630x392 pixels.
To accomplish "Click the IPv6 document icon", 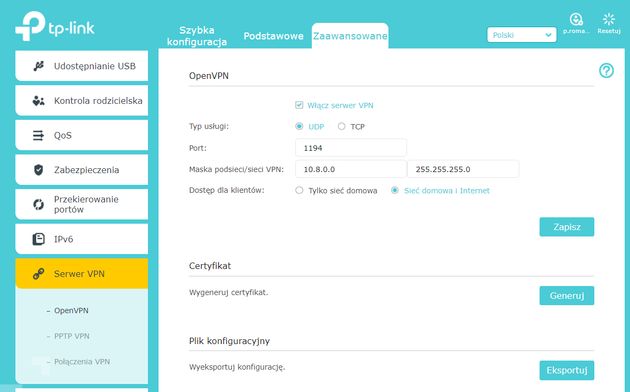I will point(38,239).
